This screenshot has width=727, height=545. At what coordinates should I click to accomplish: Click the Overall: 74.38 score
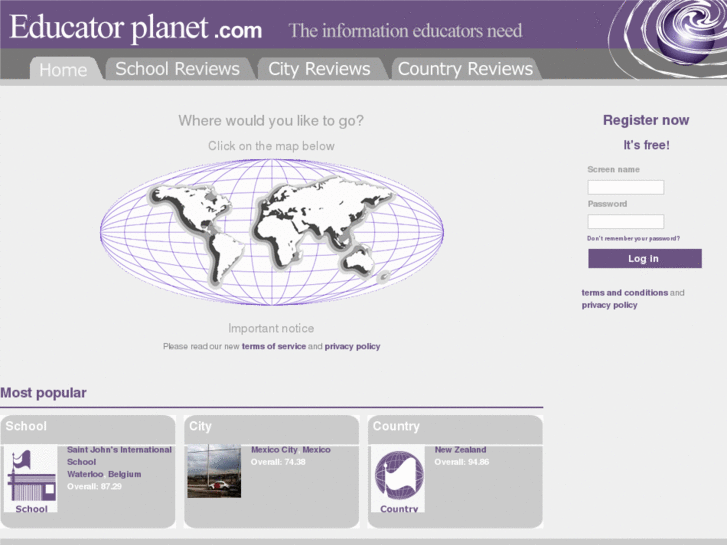278,462
